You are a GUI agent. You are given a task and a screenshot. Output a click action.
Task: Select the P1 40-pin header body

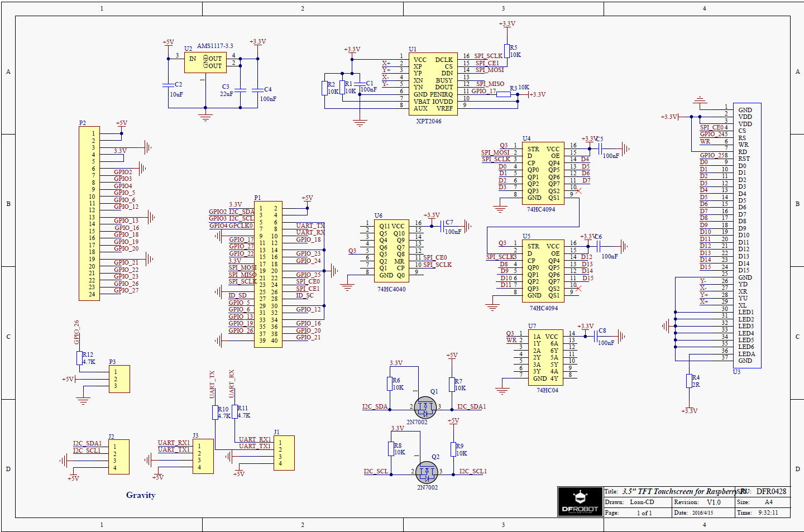268,274
